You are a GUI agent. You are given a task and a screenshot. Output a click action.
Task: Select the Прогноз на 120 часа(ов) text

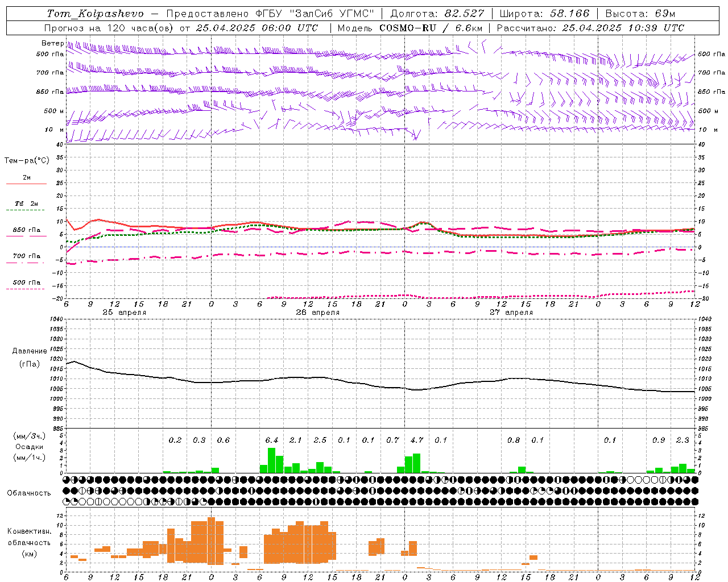click(110, 28)
